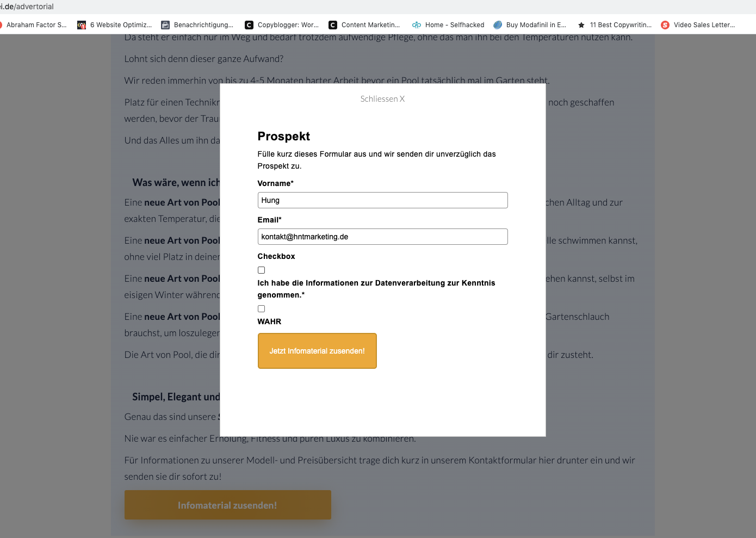This screenshot has height=538, width=756.
Task: Click the star icon of 11 Best Copywriting
Action: 581,25
